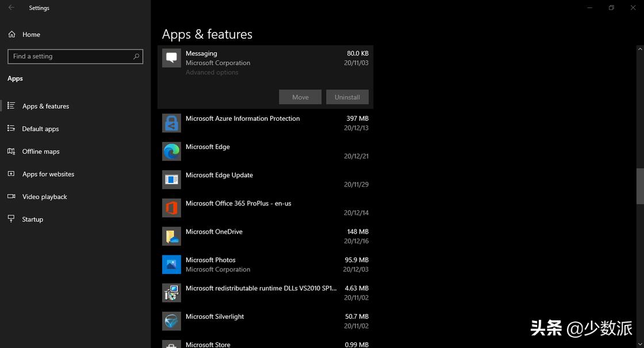Image resolution: width=644 pixels, height=348 pixels.
Task: Click the Offline maps sidebar icon
Action: click(11, 151)
